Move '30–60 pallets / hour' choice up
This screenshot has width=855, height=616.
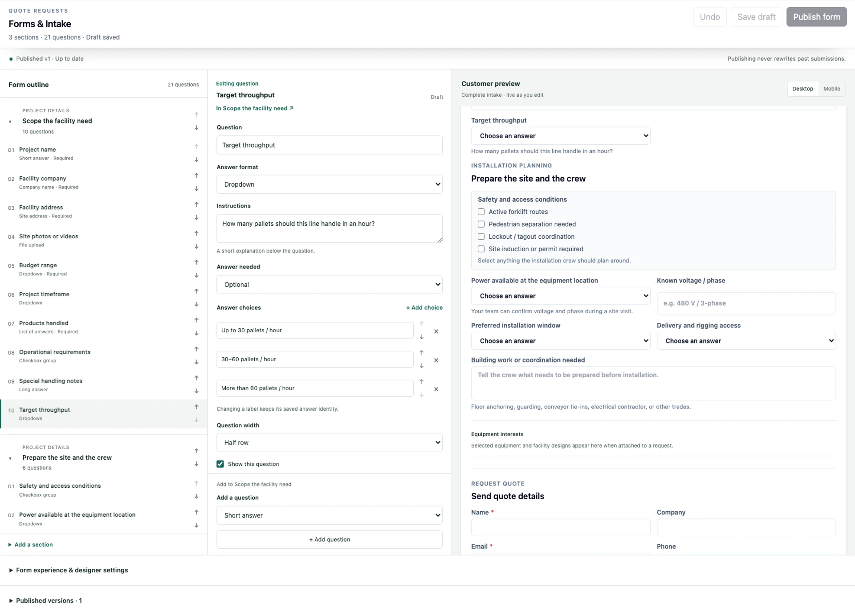point(422,353)
